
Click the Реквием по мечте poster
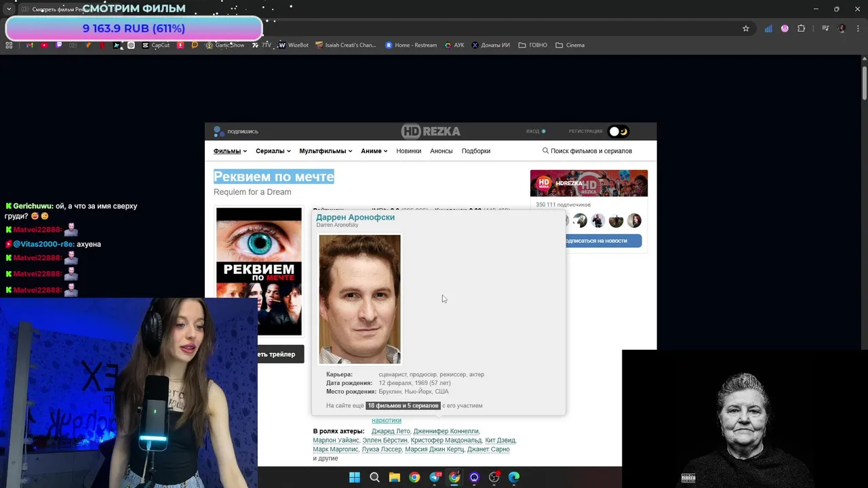pyautogui.click(x=259, y=271)
